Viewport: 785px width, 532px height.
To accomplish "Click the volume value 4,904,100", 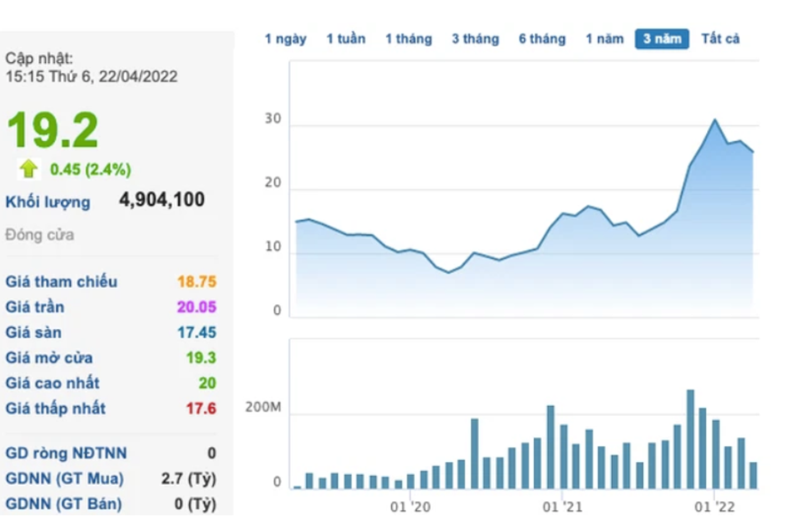I will coord(161,199).
